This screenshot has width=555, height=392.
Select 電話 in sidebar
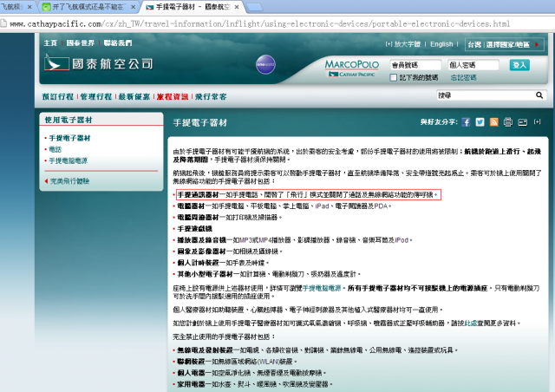(x=55, y=149)
